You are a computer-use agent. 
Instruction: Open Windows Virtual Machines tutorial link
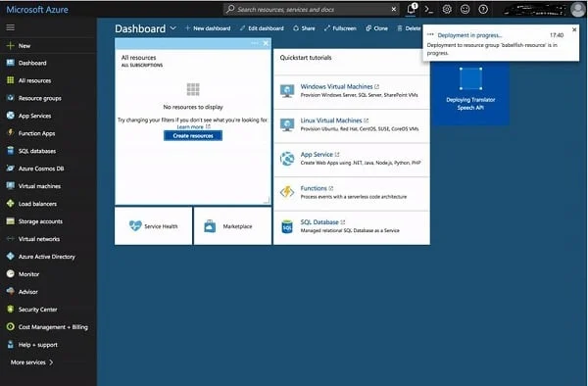point(336,86)
